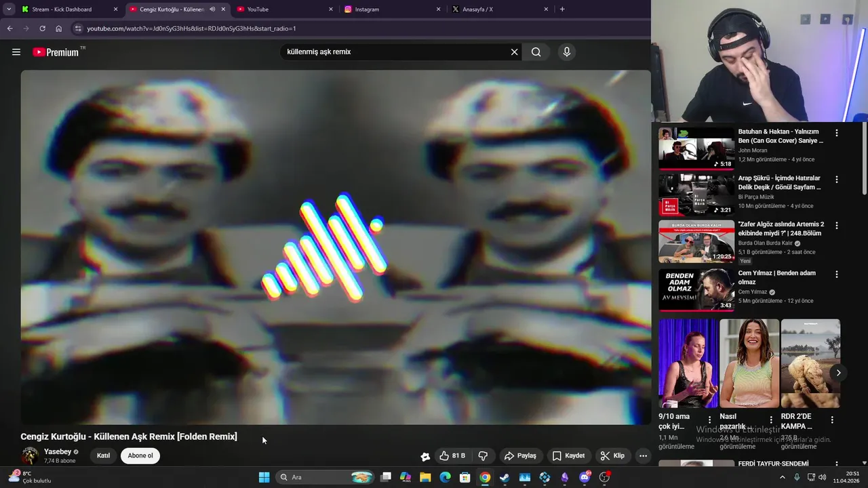The image size is (868, 488).
Task: Options menu for Arap Şükrü video
Action: (837, 180)
